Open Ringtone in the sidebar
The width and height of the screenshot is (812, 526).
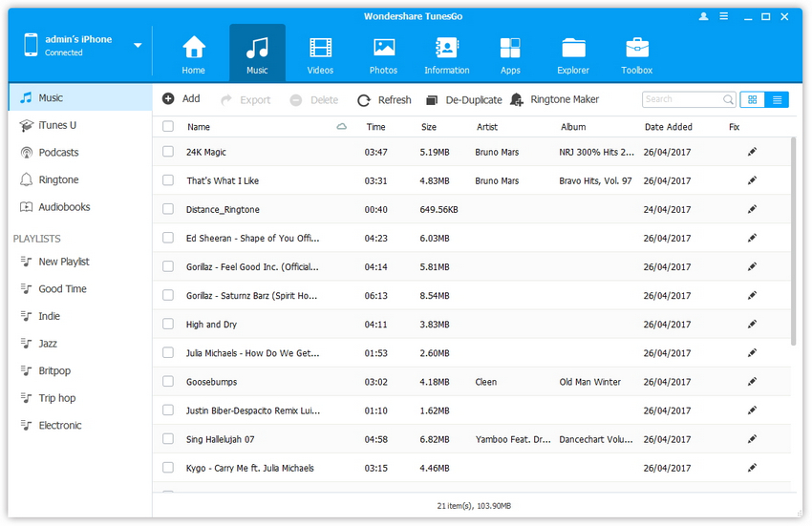80,179
